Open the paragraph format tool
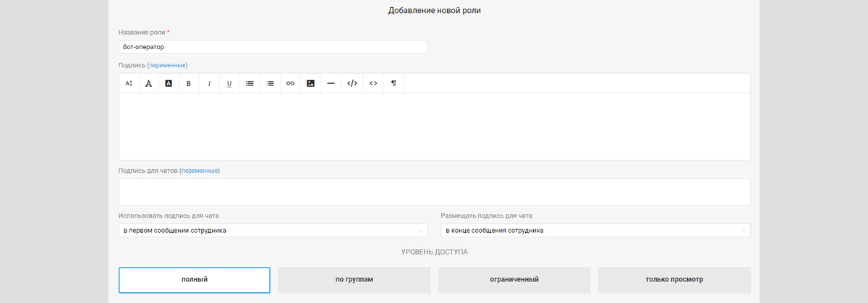This screenshot has width=868, height=303. [x=393, y=83]
